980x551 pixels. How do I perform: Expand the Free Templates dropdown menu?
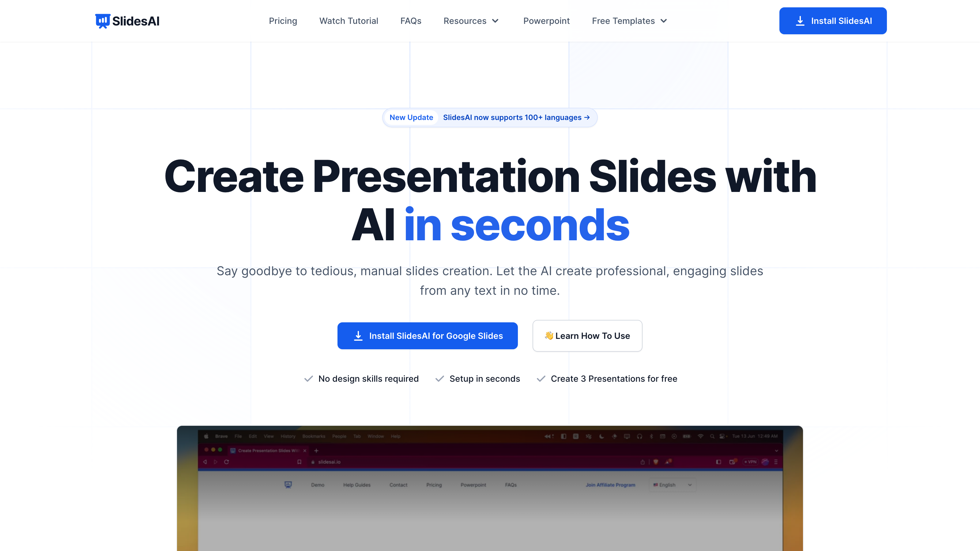click(630, 21)
